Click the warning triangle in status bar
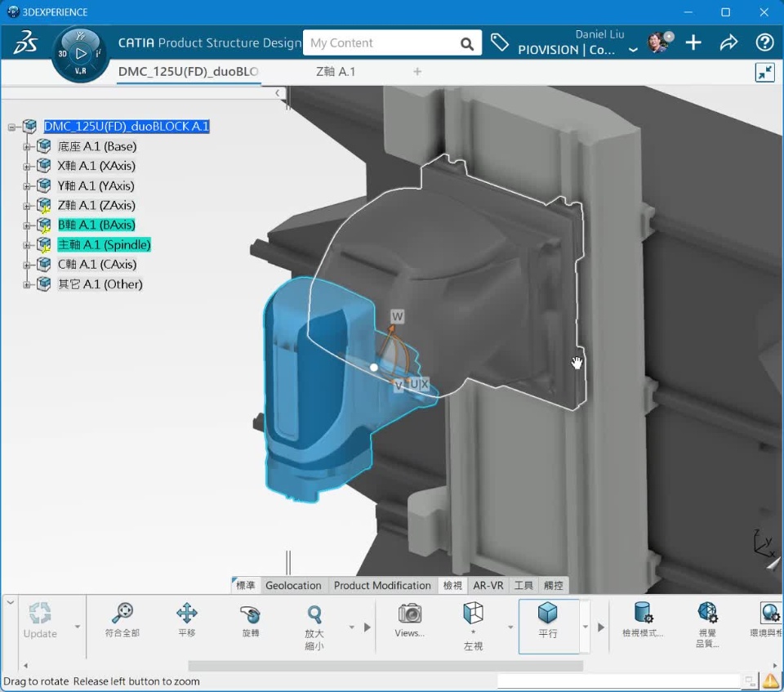 pos(770,680)
